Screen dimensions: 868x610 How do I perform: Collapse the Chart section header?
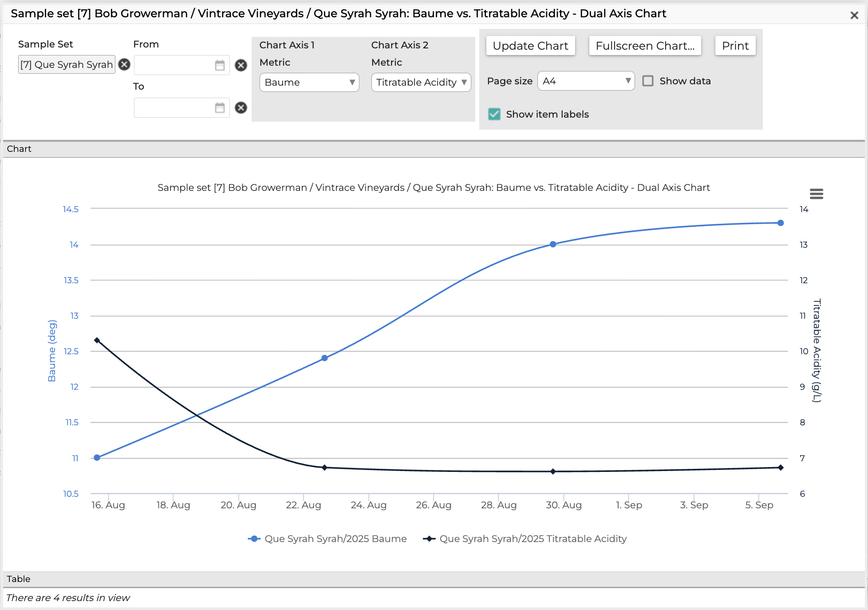pyautogui.click(x=434, y=149)
